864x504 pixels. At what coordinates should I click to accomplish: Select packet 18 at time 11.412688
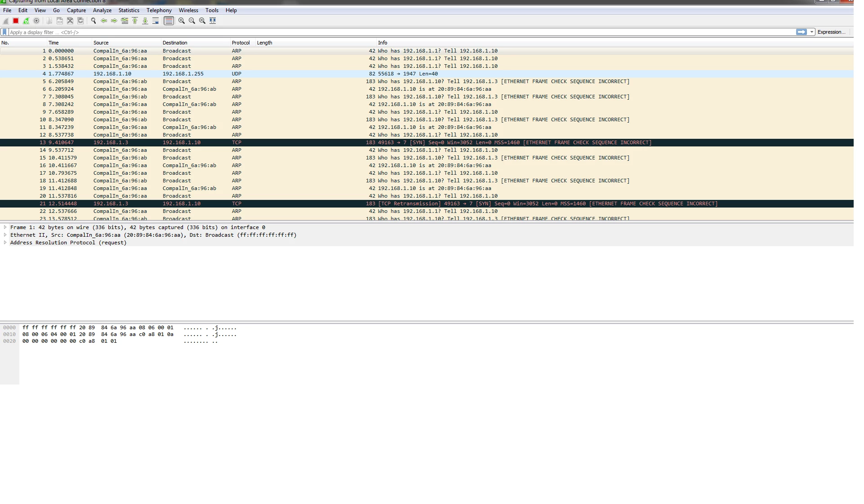[x=427, y=181]
